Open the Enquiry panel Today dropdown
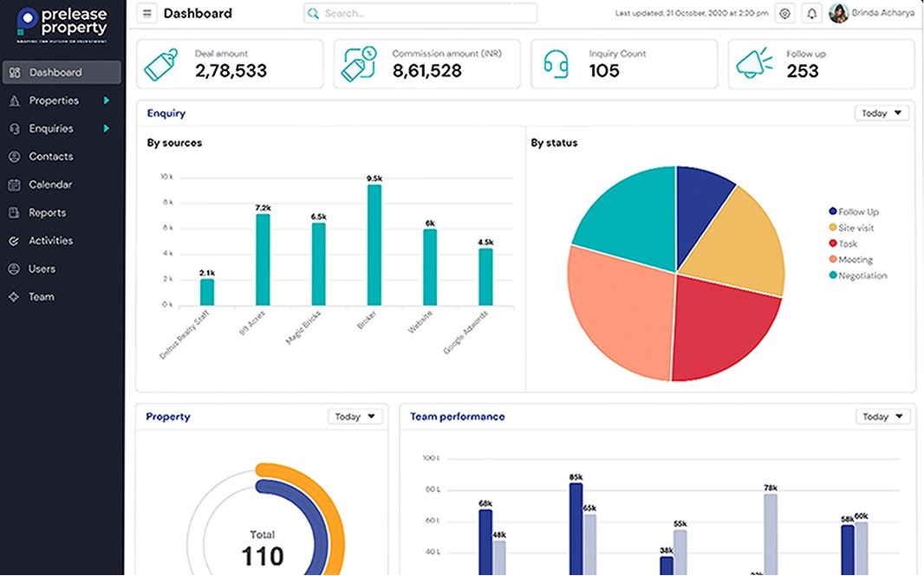This screenshot has height=576, width=924. click(882, 113)
